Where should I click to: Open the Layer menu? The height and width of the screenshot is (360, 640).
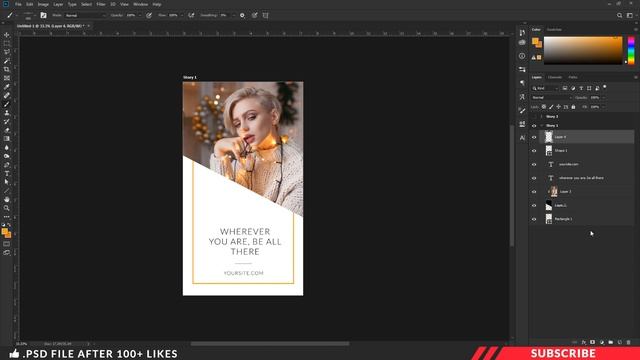point(58,4)
